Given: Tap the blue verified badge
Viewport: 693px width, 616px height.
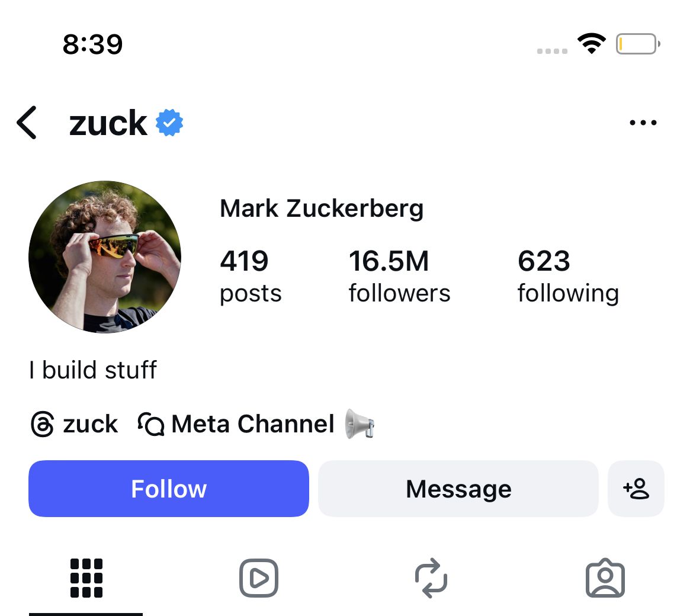Looking at the screenshot, I should coord(169,123).
